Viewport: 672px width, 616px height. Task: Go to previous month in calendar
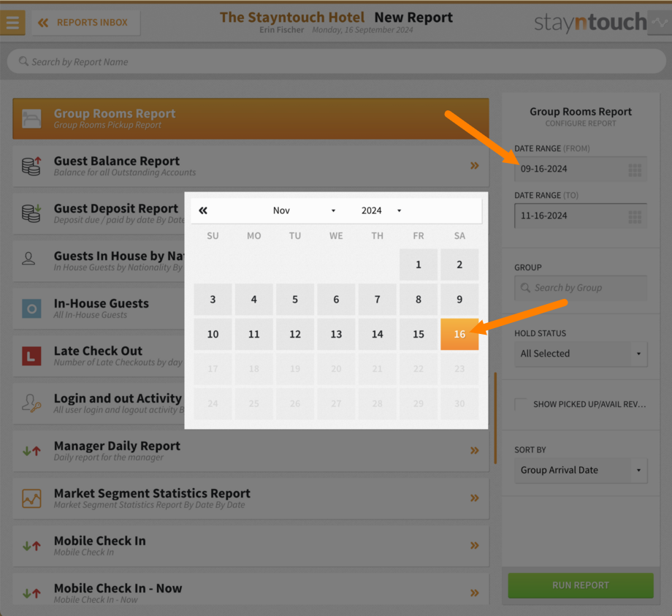tap(203, 210)
